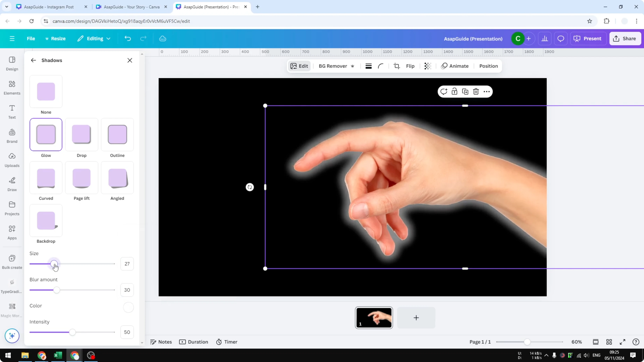Lock the selected hand image

click(454, 91)
